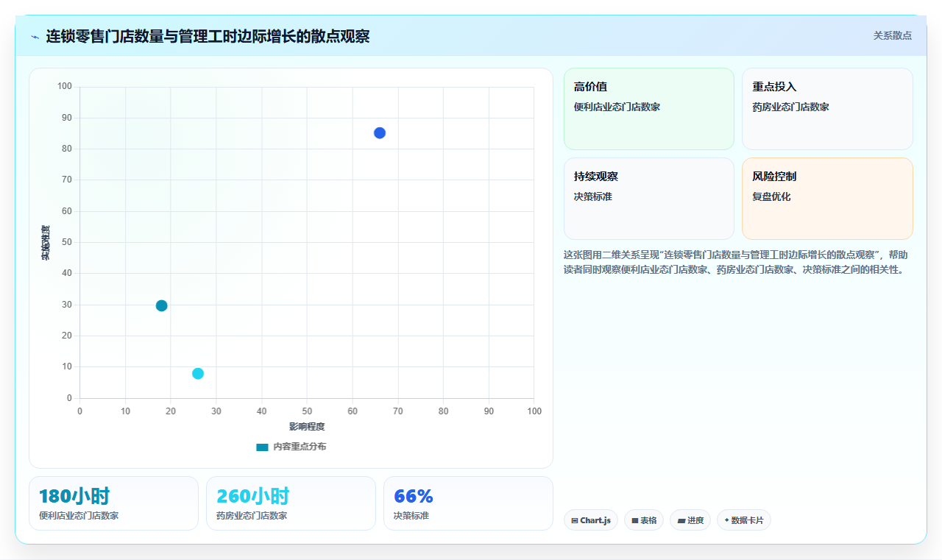The width and height of the screenshot is (942, 560).
Task: Open the 重点投入 quadrant card
Action: pos(827,109)
